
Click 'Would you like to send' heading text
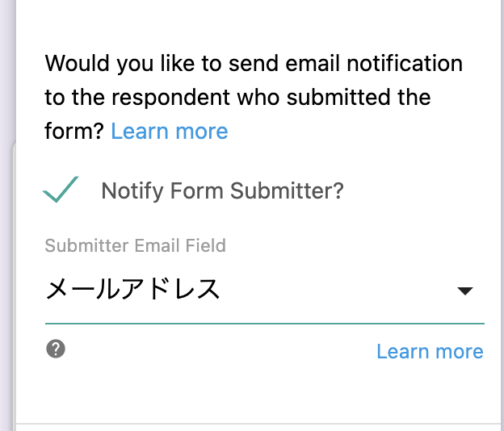pyautogui.click(x=162, y=63)
